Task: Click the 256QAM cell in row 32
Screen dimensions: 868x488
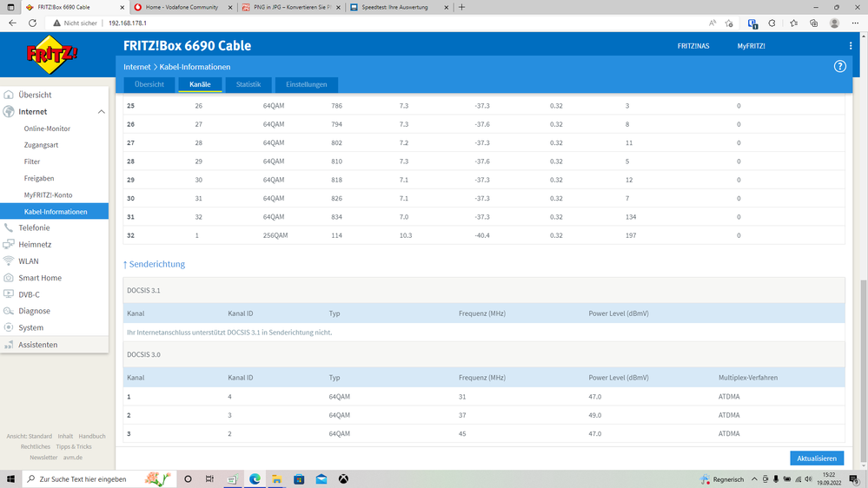Action: 275,235
